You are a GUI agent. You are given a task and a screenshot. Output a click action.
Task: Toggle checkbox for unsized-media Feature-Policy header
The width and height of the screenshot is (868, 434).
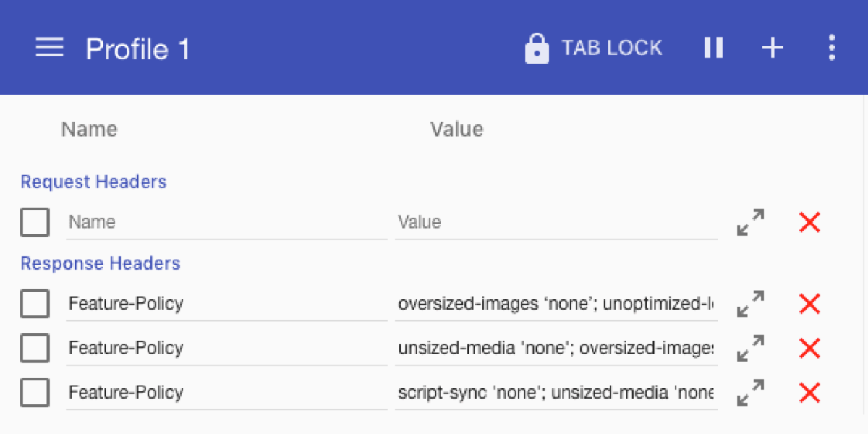[35, 349]
